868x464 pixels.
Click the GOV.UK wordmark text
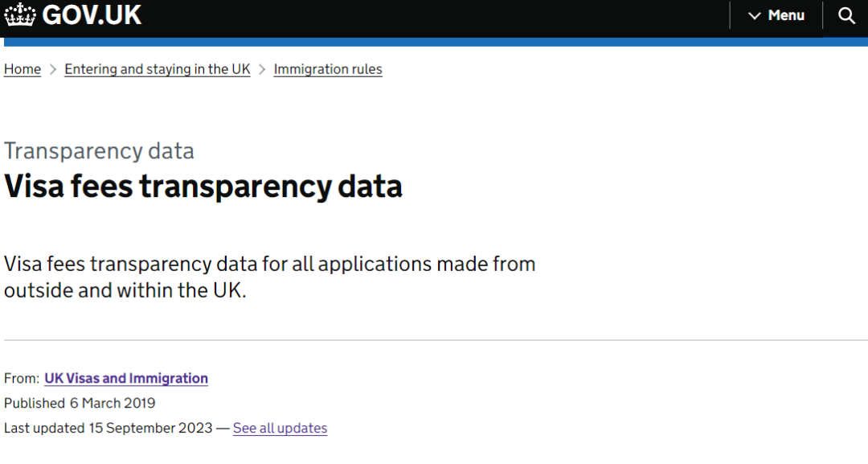[92, 14]
